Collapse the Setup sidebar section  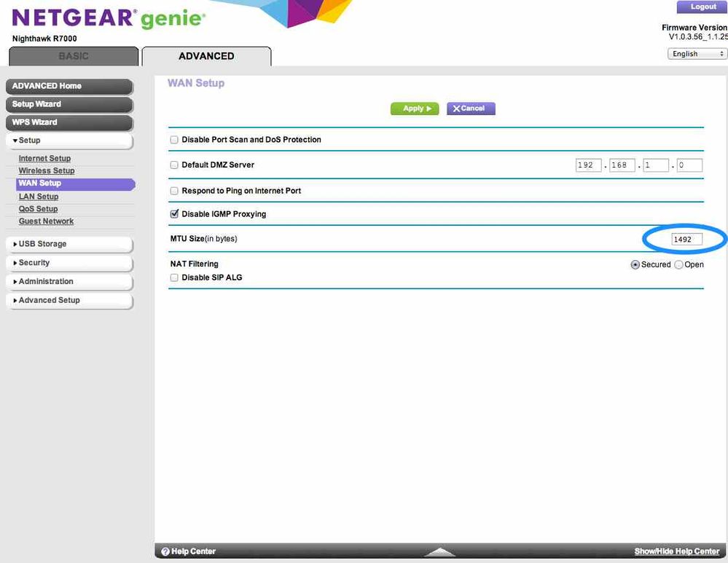[x=69, y=141]
